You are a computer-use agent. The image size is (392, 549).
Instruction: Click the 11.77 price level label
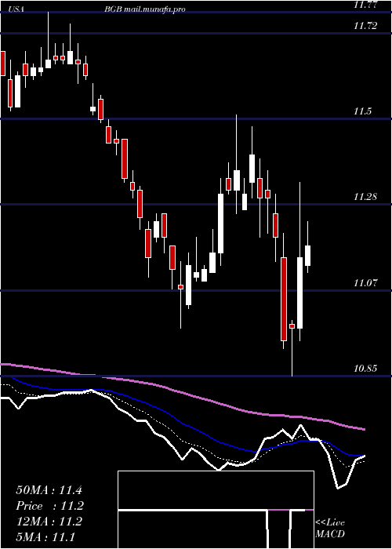pos(365,5)
